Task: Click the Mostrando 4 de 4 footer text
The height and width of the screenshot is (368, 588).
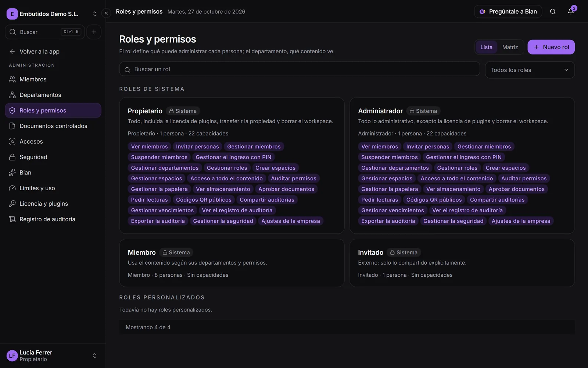Action: (x=148, y=327)
